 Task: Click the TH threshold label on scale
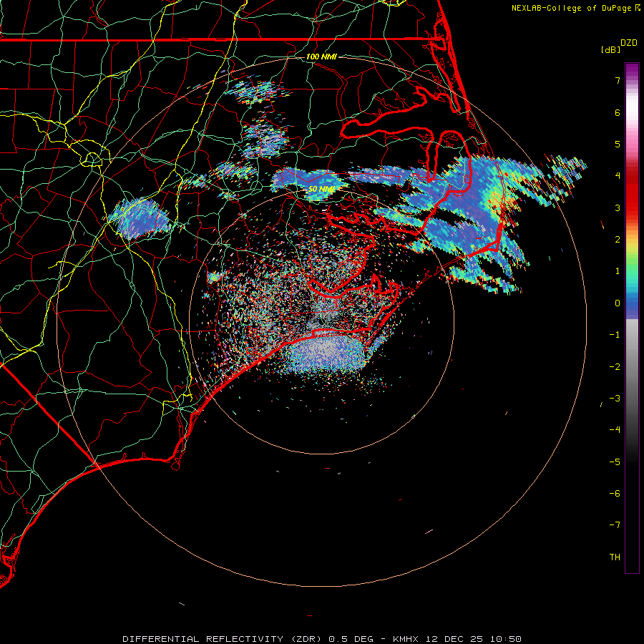[x=615, y=557]
